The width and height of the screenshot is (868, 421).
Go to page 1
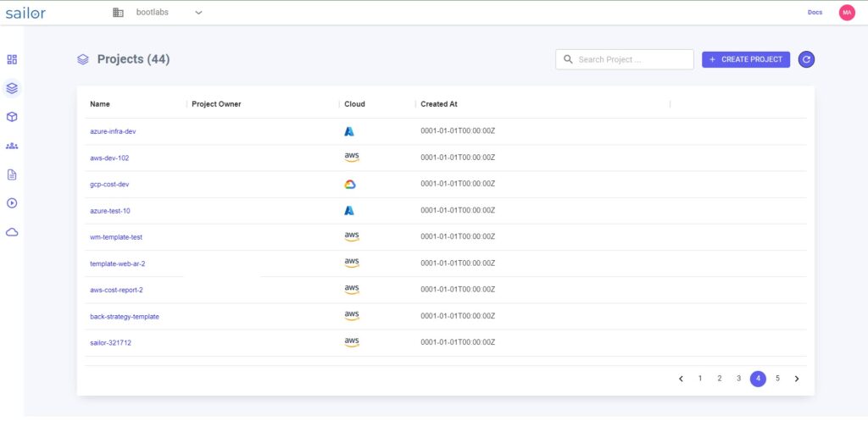(x=700, y=379)
